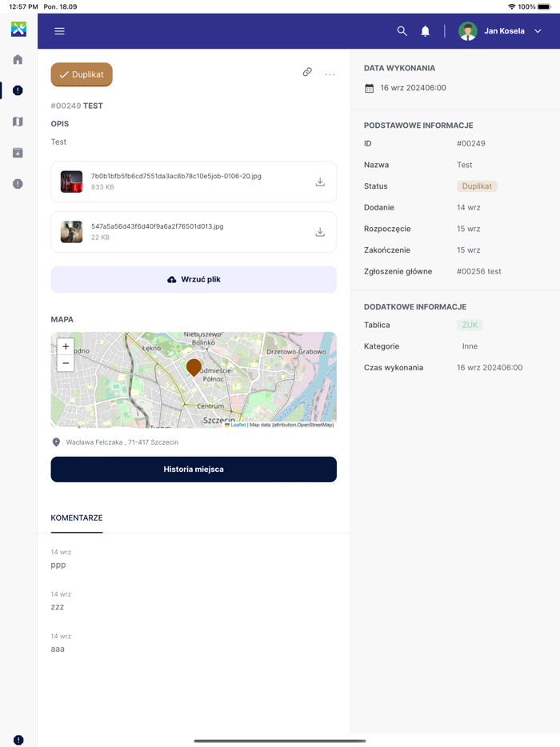The image size is (560, 747).
Task: Click the brown map location marker
Action: point(194,367)
